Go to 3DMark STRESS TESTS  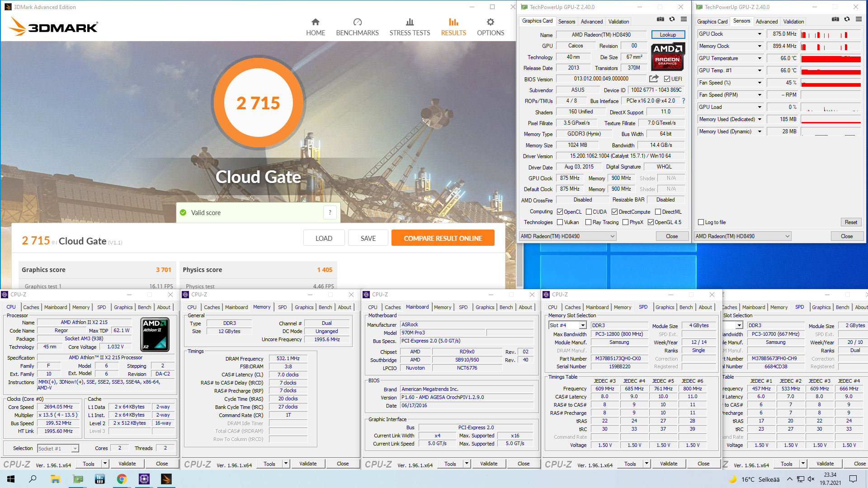click(410, 27)
